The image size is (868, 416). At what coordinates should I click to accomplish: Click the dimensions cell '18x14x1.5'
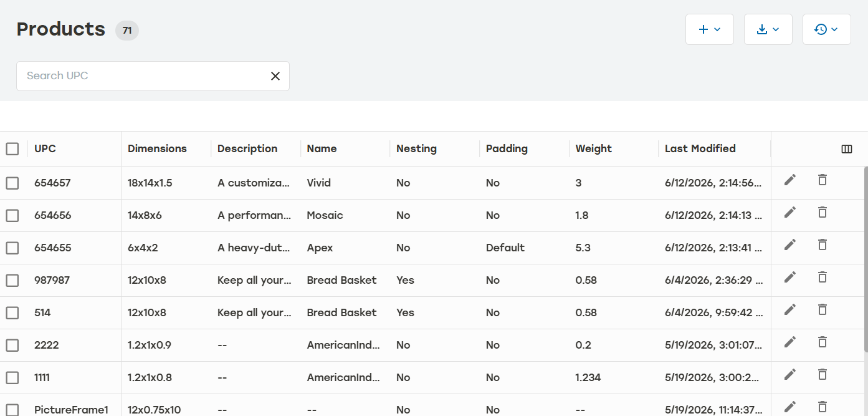click(150, 183)
